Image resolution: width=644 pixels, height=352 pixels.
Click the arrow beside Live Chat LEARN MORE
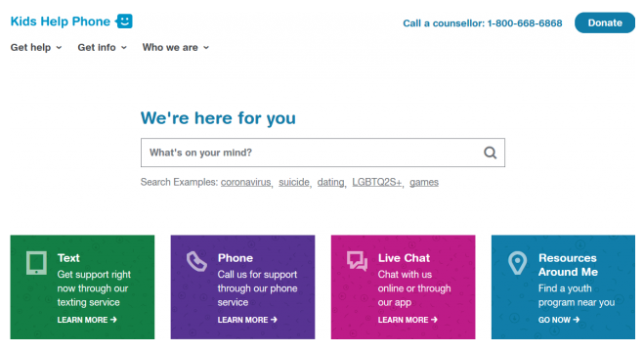(434, 320)
